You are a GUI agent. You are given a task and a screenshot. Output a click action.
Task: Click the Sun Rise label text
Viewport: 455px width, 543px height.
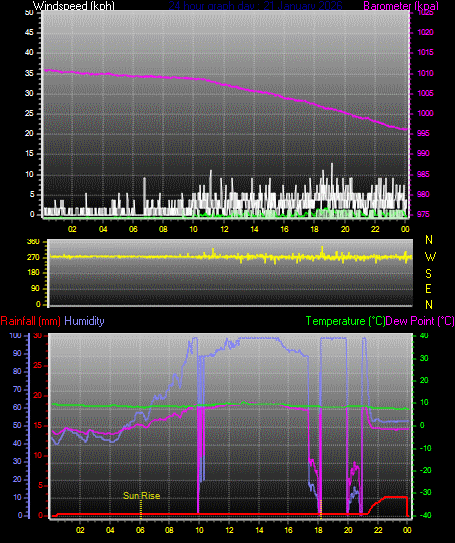(x=141, y=496)
